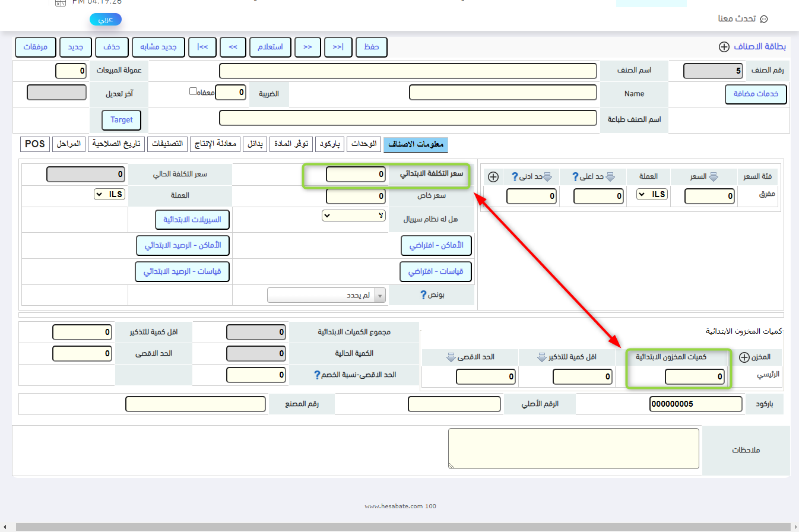The width and height of the screenshot is (799, 532).
Task: Click the plus icon beside بطاقة الاصناف title
Action: 724,47
